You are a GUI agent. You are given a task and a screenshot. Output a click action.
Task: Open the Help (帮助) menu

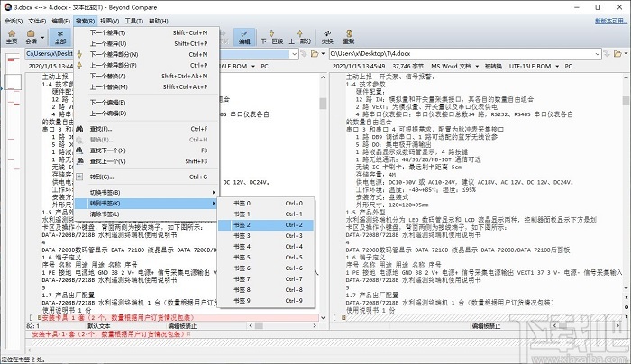[x=159, y=21]
